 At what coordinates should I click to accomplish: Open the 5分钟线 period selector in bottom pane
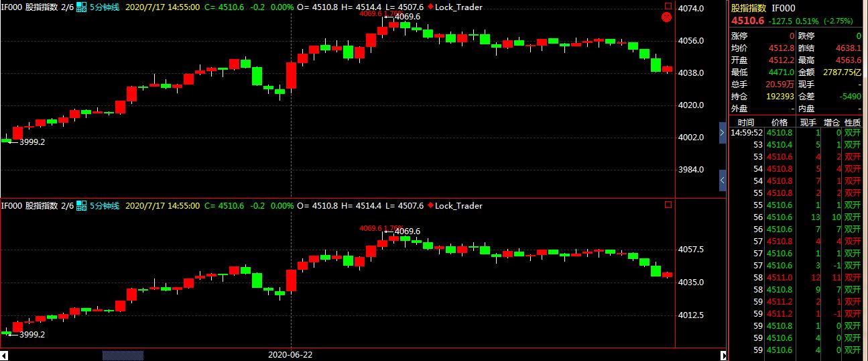[x=105, y=206]
